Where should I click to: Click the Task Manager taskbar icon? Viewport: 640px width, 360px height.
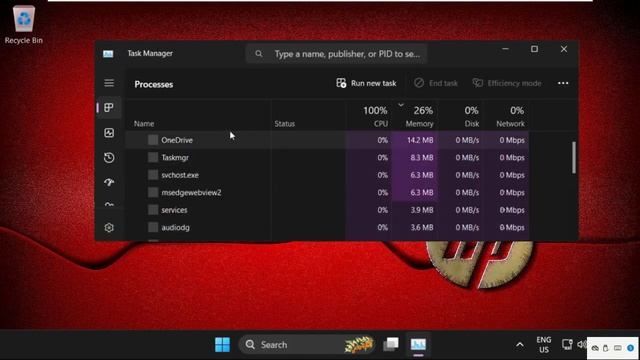(x=418, y=344)
